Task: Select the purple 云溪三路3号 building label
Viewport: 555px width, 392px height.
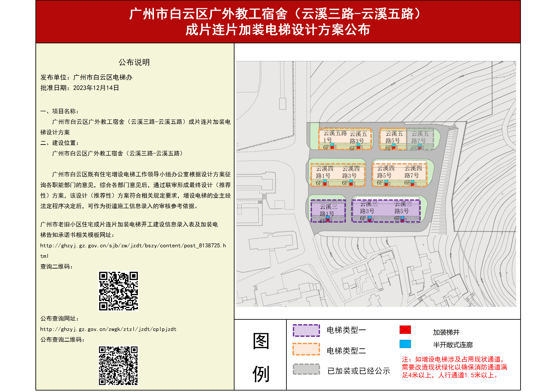Action: (368, 208)
